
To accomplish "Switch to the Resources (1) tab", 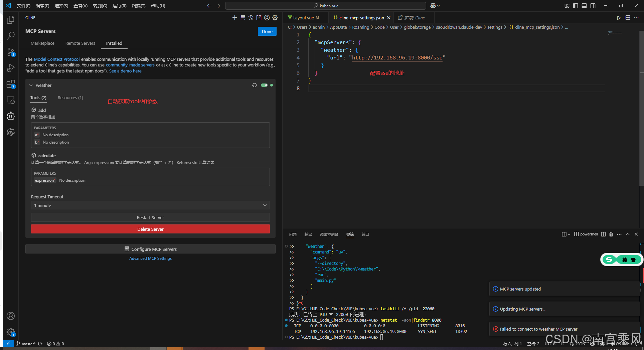I will [70, 98].
